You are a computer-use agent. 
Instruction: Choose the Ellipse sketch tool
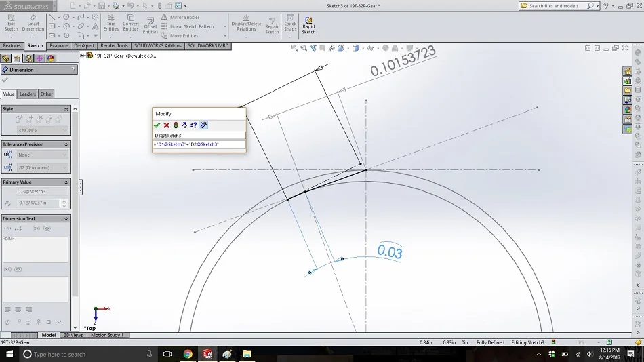point(81,26)
